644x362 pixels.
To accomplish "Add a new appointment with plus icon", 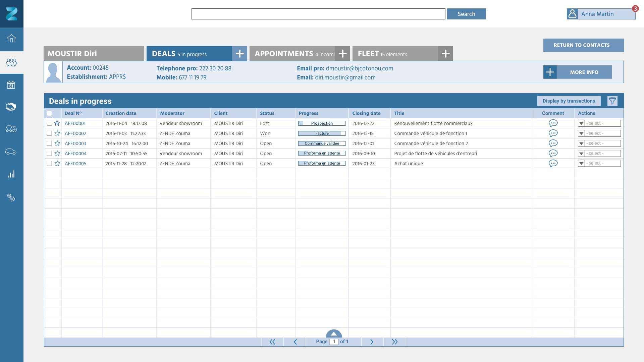I will coord(342,54).
